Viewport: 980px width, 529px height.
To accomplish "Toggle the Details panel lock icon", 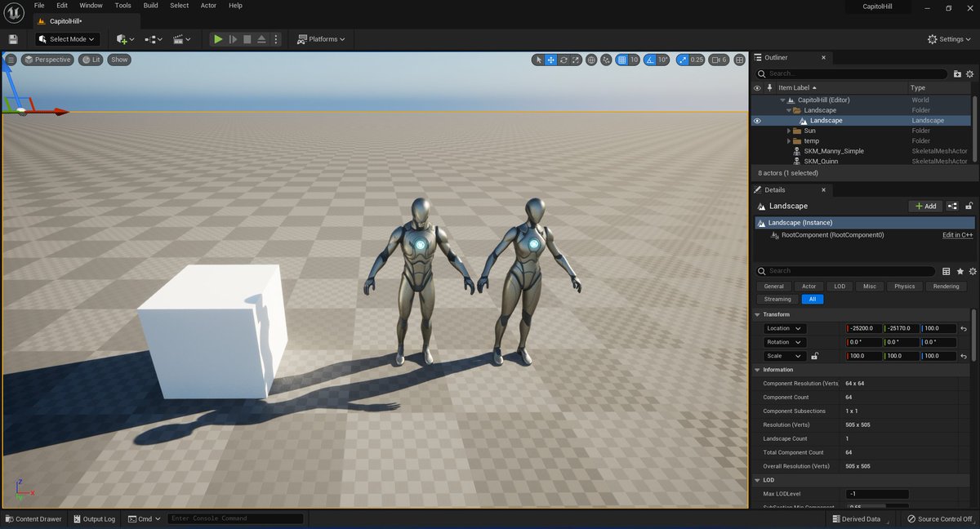I will 969,207.
